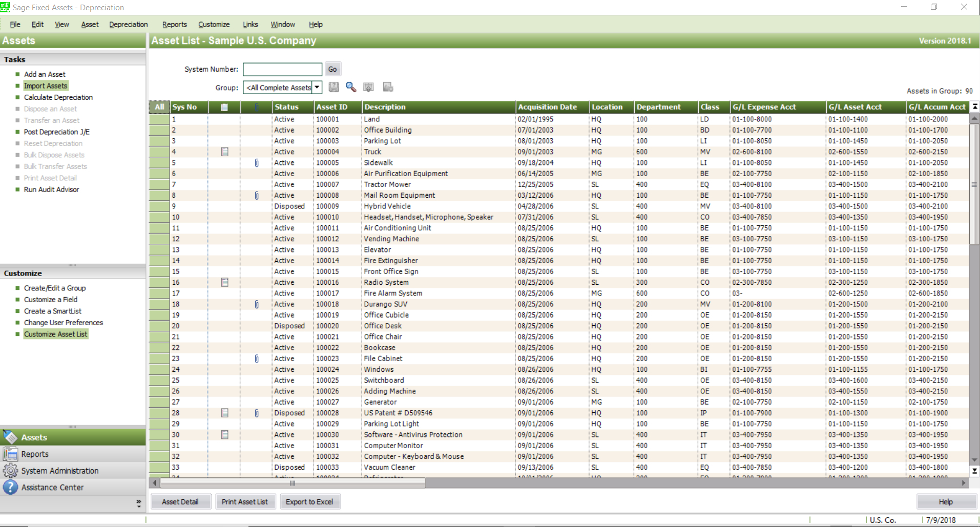This screenshot has width=980, height=527.
Task: Open the Customize menu
Action: point(214,25)
